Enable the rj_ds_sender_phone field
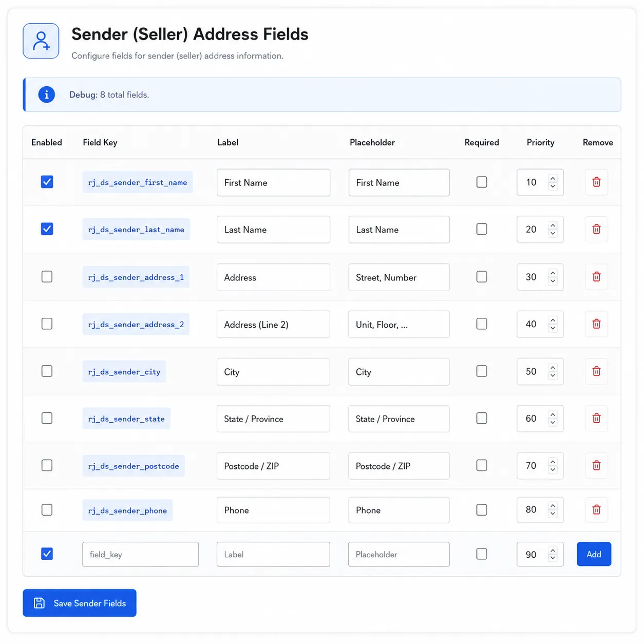This screenshot has height=644, width=644. pyautogui.click(x=47, y=510)
